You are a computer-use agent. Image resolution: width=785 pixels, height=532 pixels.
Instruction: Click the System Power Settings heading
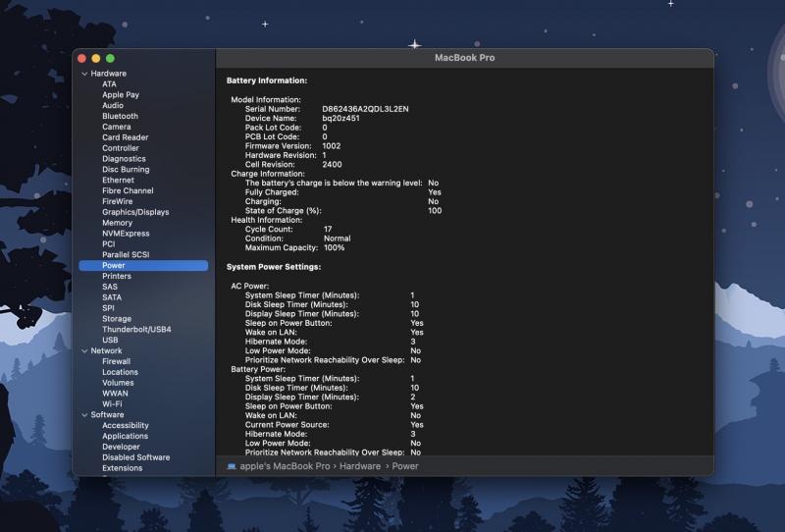tap(274, 267)
